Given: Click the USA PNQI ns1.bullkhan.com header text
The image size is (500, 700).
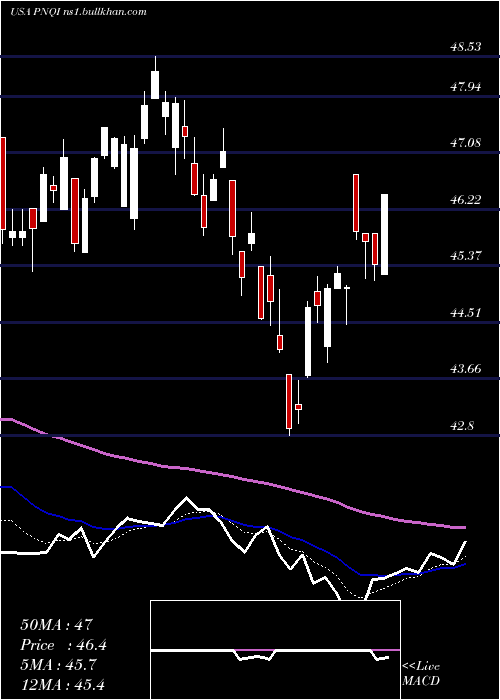Looking at the screenshot, I should point(78,11).
